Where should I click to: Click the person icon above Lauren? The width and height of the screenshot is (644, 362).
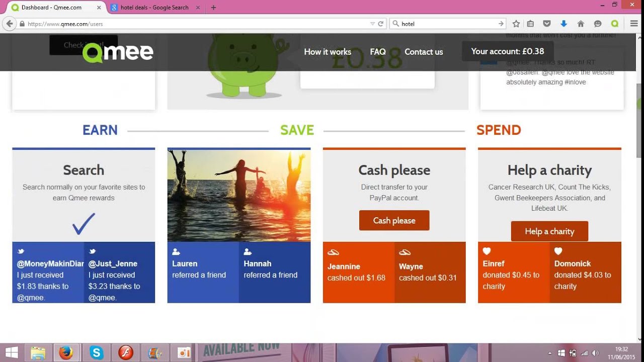coord(176,251)
